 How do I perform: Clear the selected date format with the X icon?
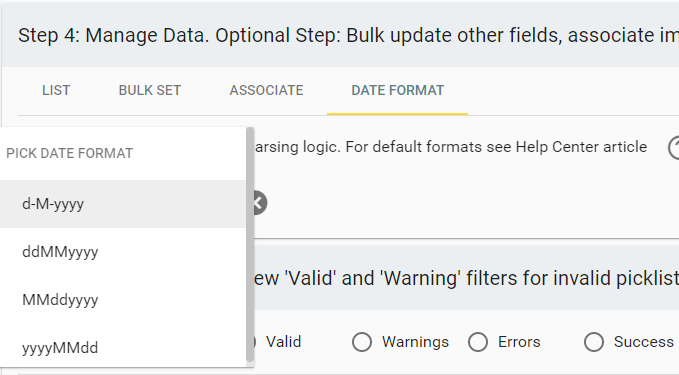coord(259,203)
